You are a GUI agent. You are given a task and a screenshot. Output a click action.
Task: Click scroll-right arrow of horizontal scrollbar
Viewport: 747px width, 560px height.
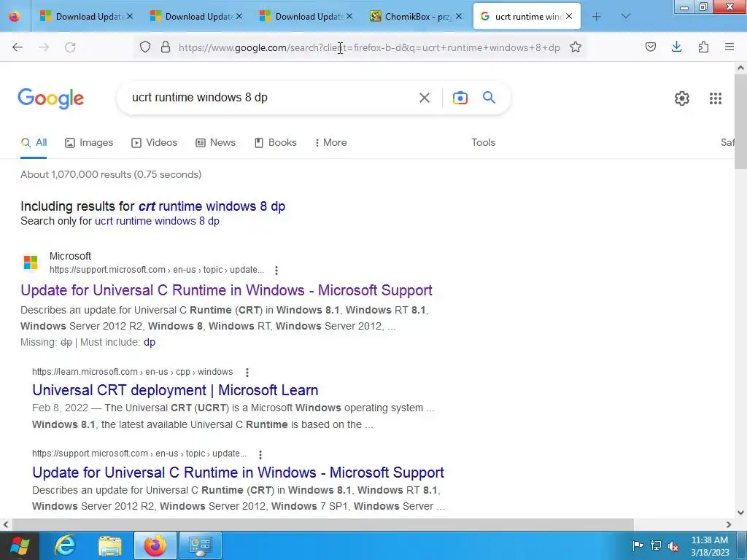point(729,524)
